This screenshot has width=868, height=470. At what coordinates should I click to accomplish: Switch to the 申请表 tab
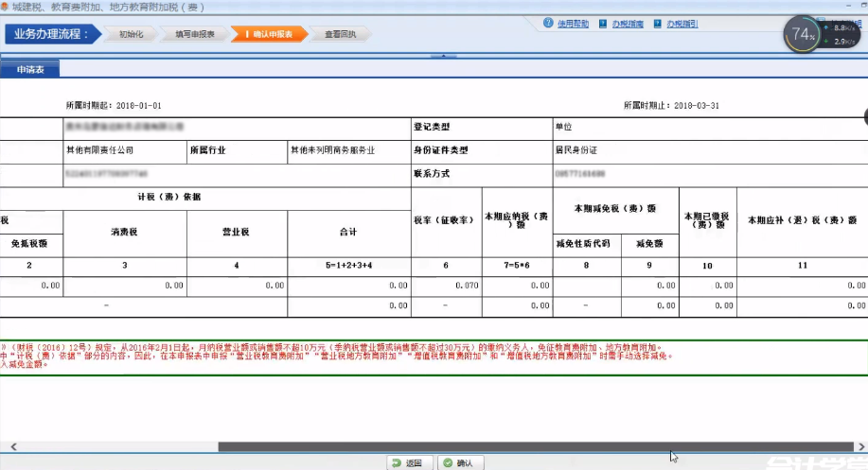point(30,69)
